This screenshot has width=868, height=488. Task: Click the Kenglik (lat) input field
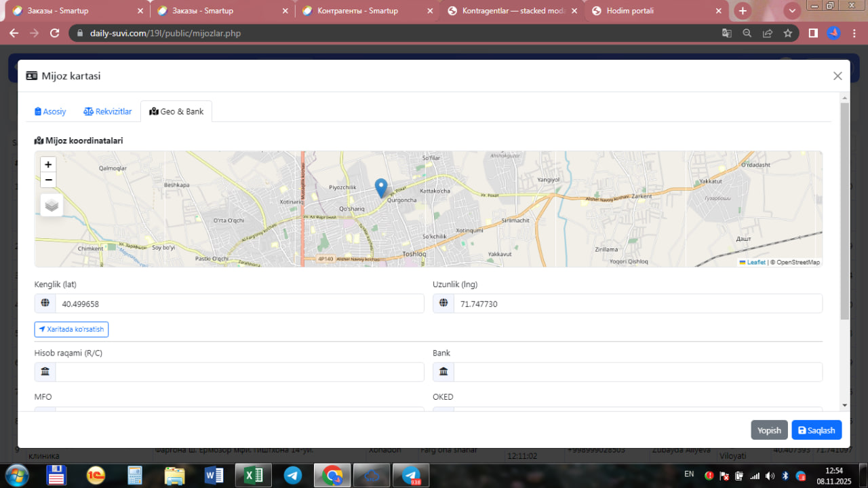[x=239, y=304]
